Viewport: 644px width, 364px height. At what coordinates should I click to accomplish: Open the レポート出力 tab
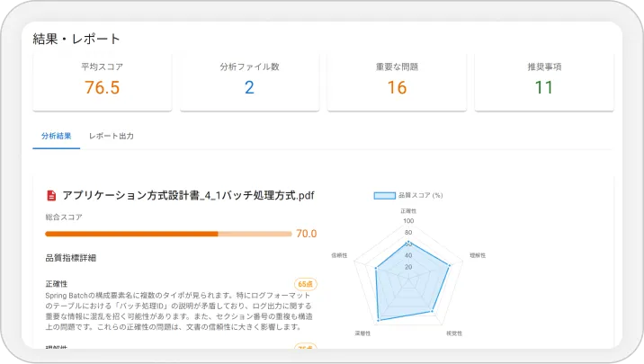(112, 136)
